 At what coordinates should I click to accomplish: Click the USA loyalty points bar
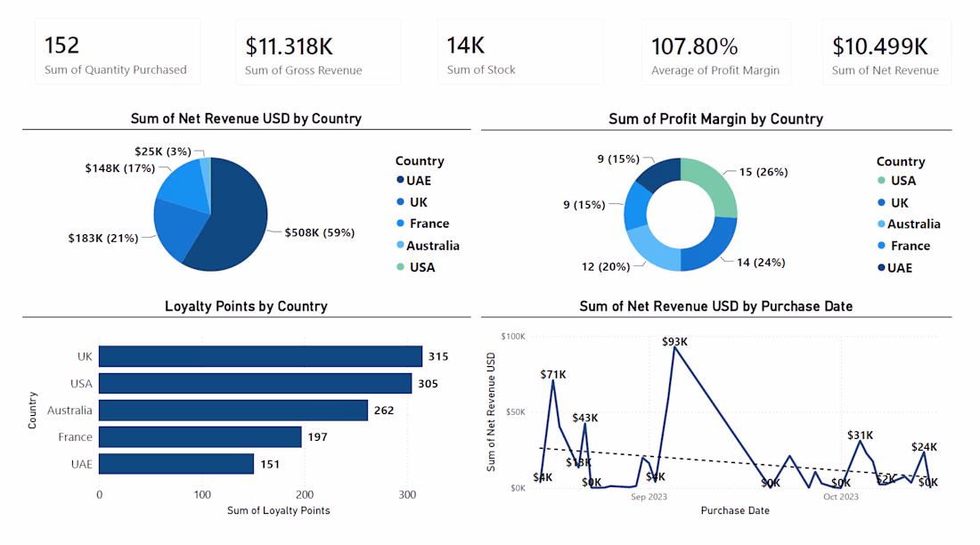[255, 383]
